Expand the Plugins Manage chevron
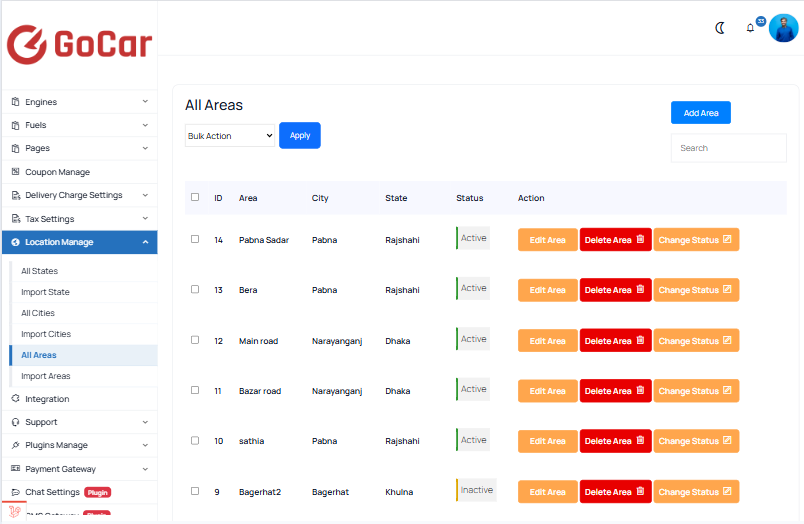804x524 pixels. pos(145,445)
